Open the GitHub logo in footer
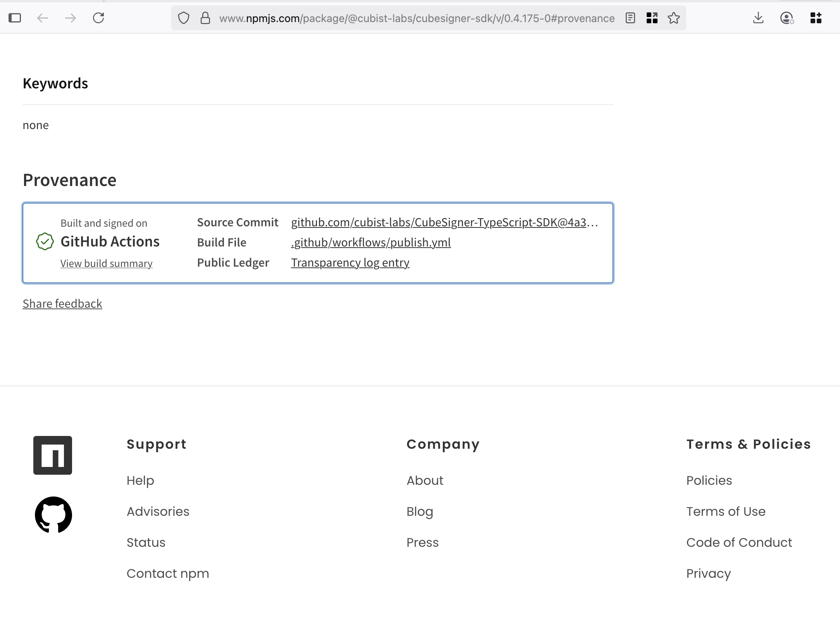 click(x=53, y=515)
